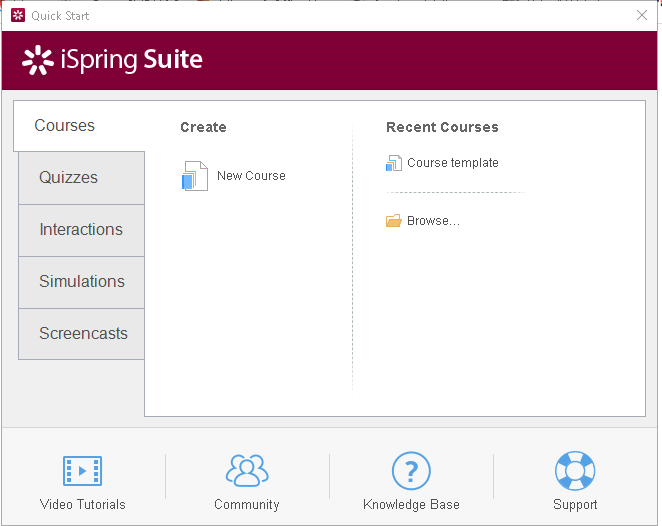Click the Community label

pos(247,504)
